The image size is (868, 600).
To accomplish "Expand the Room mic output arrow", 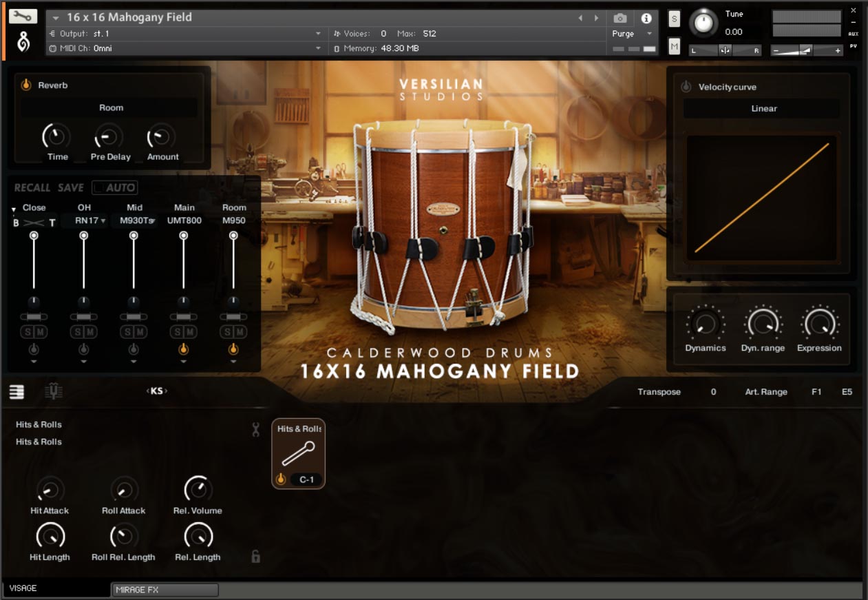I will [x=233, y=362].
